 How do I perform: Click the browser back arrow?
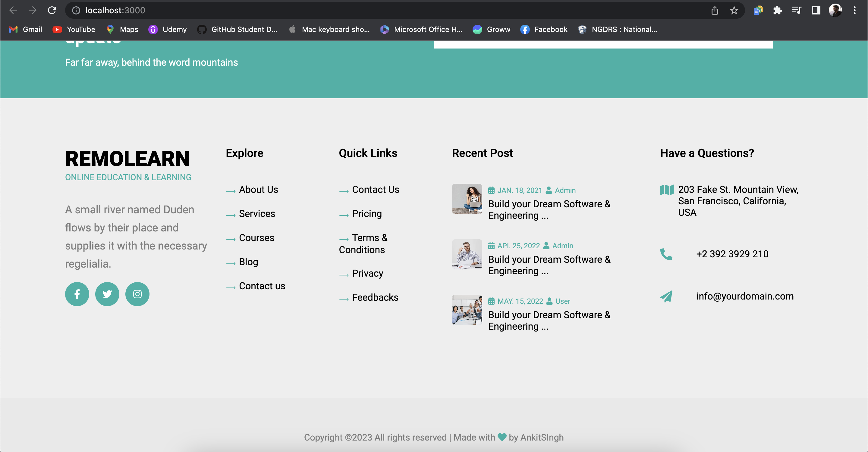coord(13,10)
